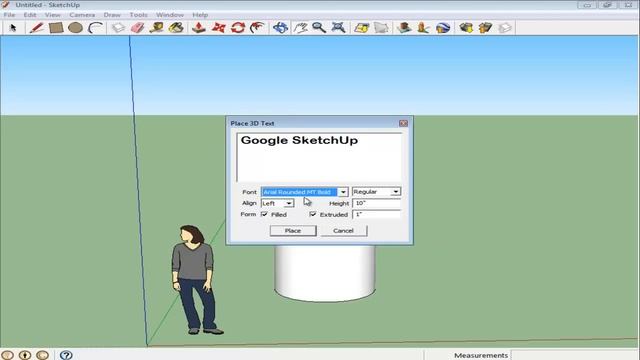The image size is (640, 360).
Task: Pick the Tape Measure tool
Action: 157,28
